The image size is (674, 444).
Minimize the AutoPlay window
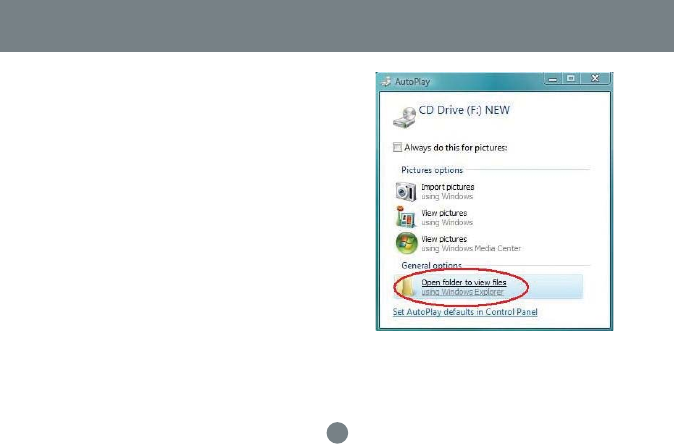pyautogui.click(x=553, y=79)
